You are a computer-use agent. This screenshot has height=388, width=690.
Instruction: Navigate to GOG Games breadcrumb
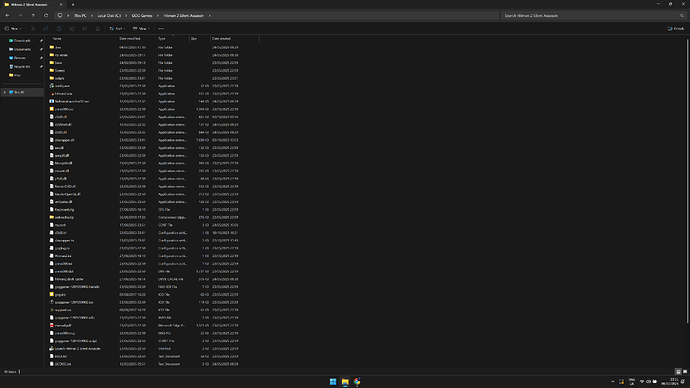(142, 15)
